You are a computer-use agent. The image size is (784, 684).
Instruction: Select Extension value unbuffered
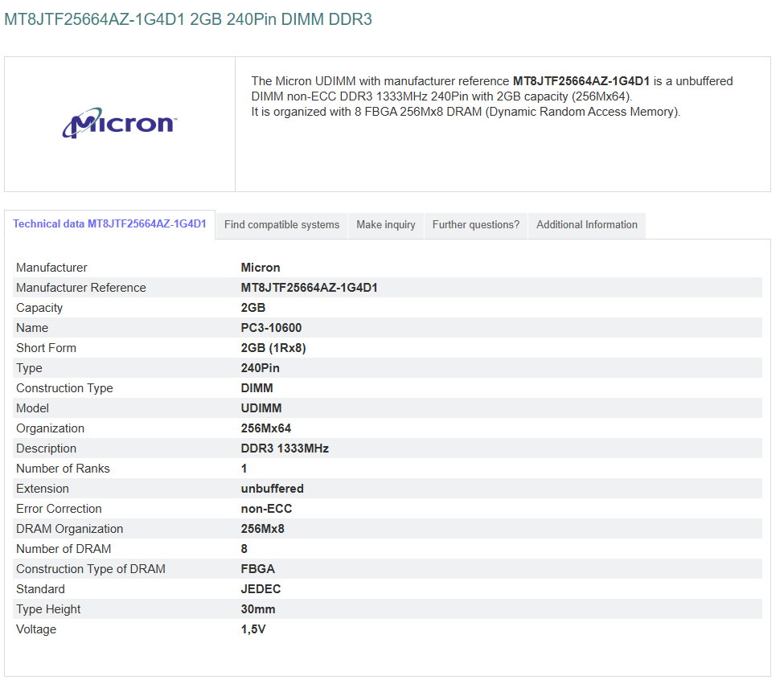click(x=272, y=489)
